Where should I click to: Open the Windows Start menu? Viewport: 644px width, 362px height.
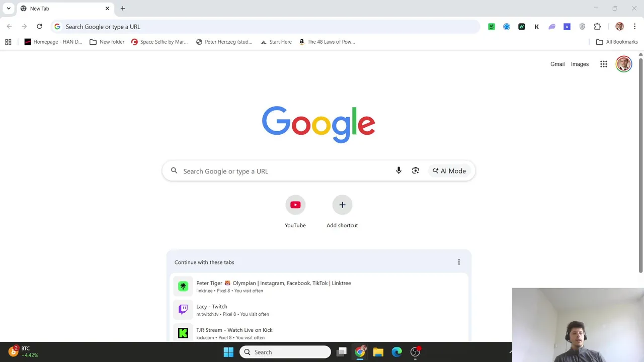tap(228, 352)
